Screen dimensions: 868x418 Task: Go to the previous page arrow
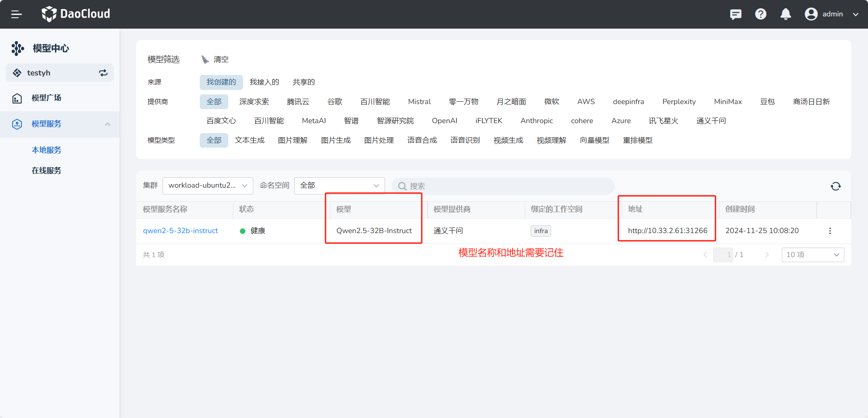[x=705, y=255]
